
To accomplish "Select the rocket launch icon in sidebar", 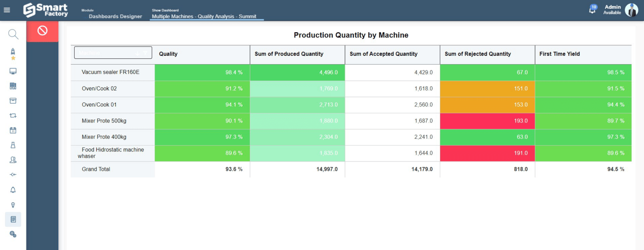I will (x=13, y=51).
